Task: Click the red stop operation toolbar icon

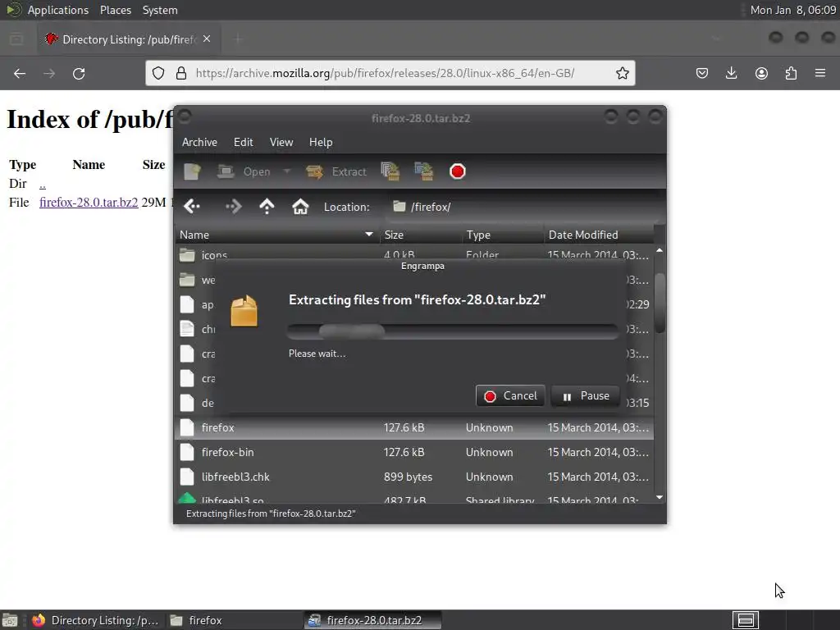Action: click(x=458, y=171)
